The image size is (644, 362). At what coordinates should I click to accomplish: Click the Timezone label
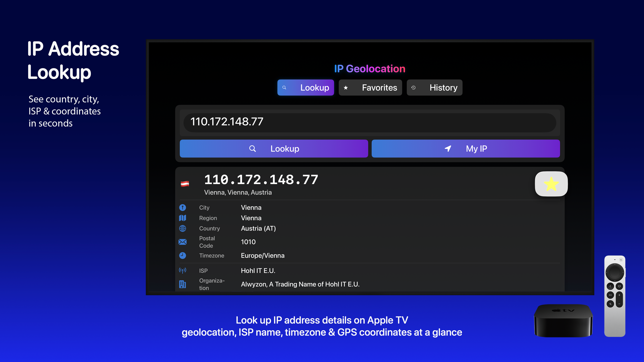pos(211,255)
